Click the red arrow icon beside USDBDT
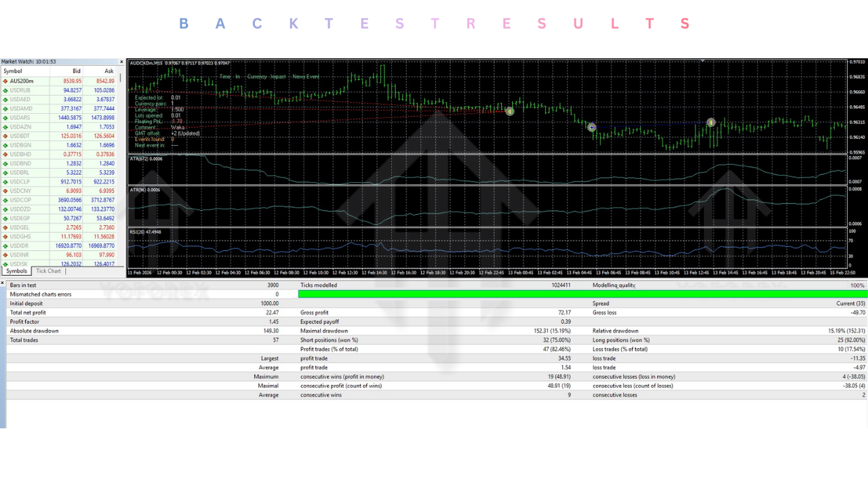868x488 pixels. [5, 136]
